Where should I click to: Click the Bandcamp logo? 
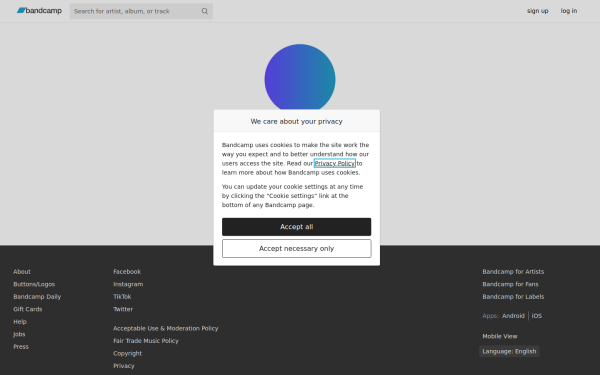tap(39, 11)
